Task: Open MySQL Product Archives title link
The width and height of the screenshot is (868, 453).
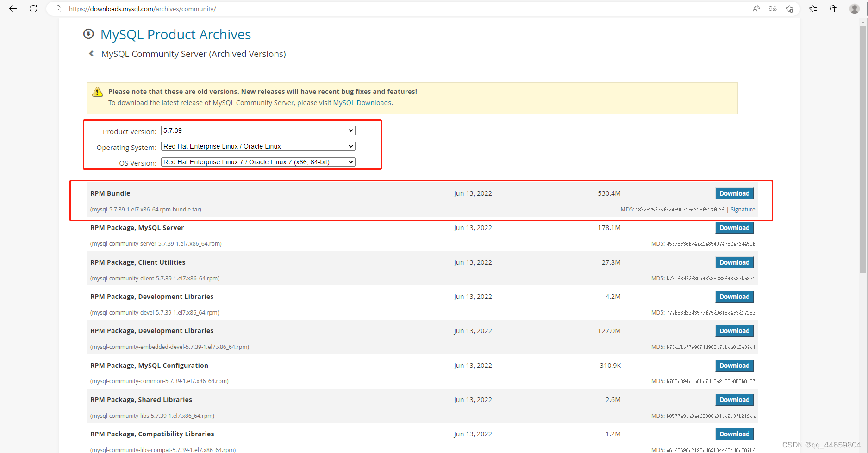Action: click(176, 34)
